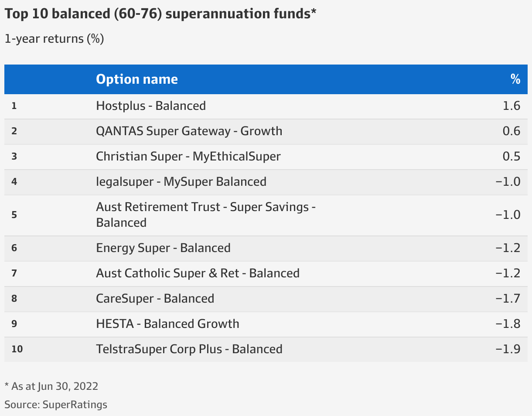Click the −1.7 return value
This screenshot has width=532, height=416.
(508, 299)
